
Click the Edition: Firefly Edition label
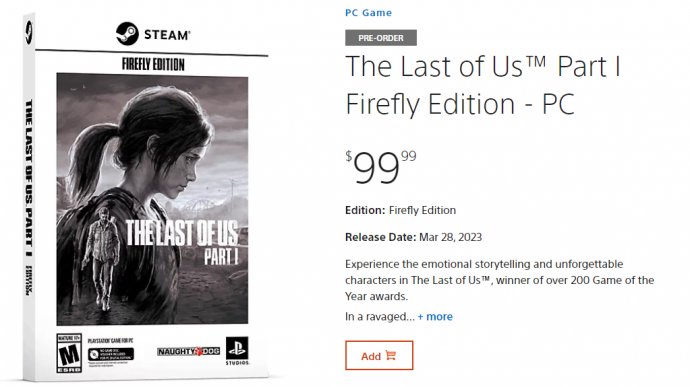(400, 210)
